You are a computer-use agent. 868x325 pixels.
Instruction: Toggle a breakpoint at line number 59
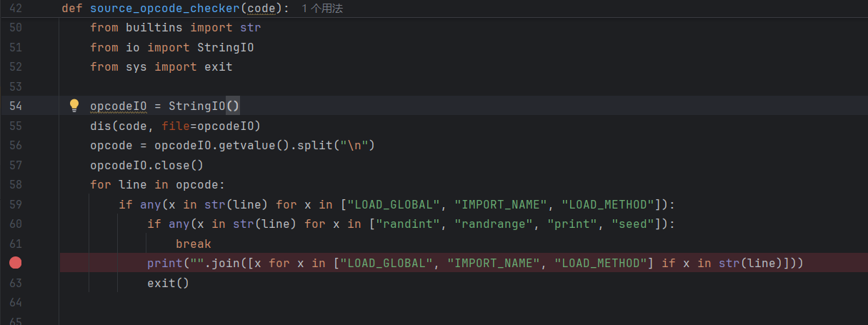16,205
